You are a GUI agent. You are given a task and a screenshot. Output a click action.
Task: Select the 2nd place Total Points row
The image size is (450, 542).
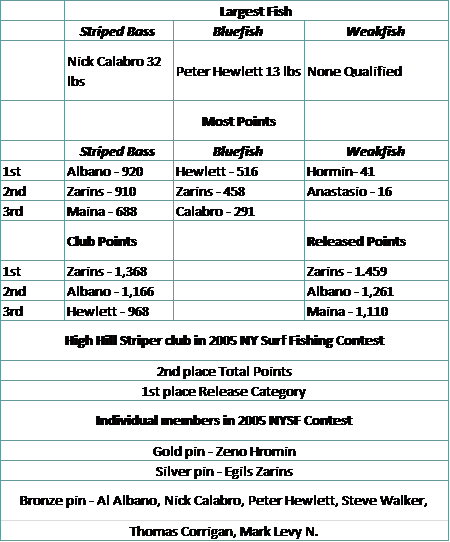tap(224, 371)
